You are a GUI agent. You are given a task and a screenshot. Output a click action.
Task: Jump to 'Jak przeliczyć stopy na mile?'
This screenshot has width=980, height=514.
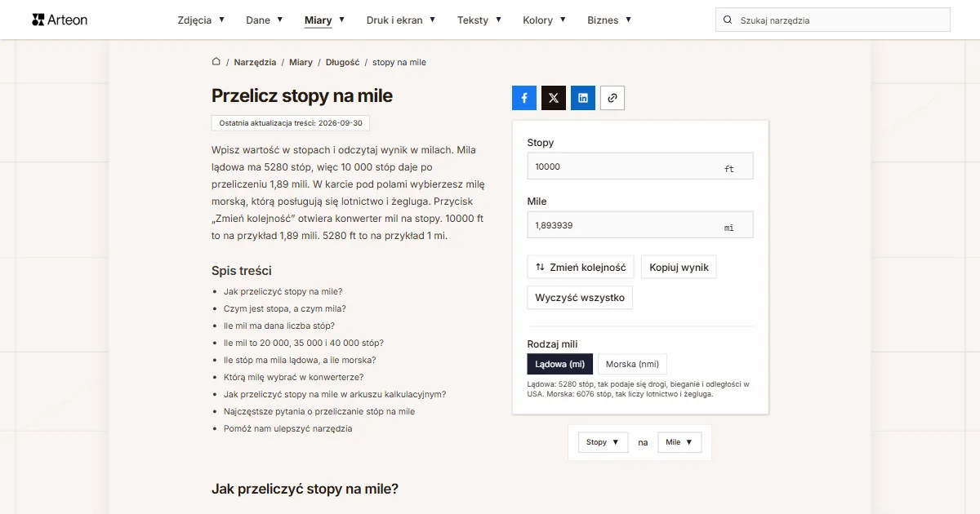pyautogui.click(x=283, y=291)
